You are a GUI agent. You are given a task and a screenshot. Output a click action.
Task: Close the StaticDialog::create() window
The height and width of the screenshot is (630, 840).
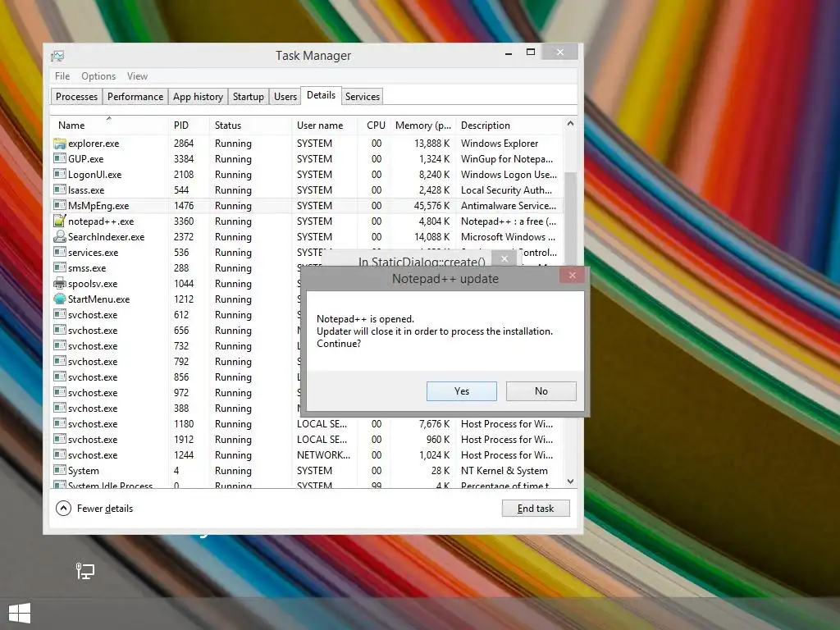coord(504,258)
